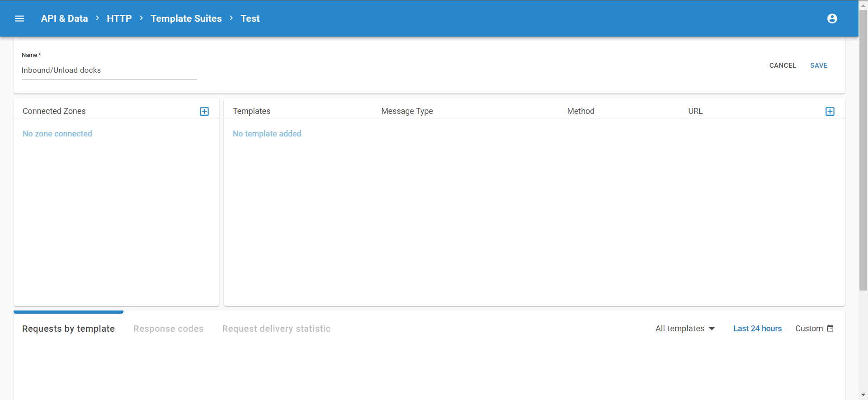
Task: Open the hamburger navigation menu
Action: pos(19,19)
